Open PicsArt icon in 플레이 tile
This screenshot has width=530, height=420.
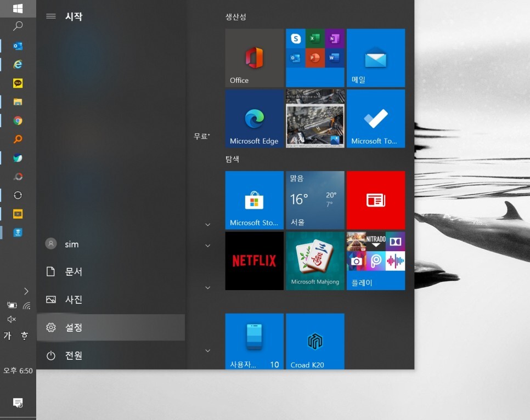click(x=376, y=261)
